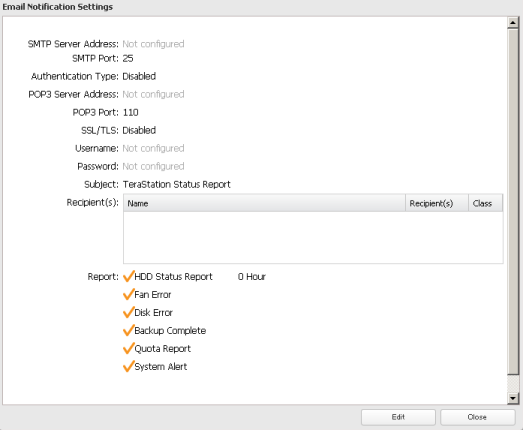523x430 pixels.
Task: Click the System Alert checkmark icon
Action: click(x=128, y=366)
